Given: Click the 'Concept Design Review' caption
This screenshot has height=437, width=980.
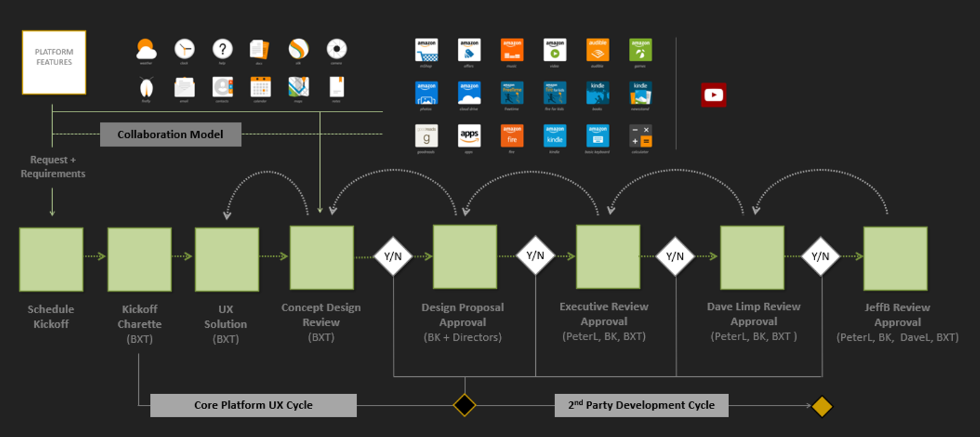Looking at the screenshot, I should coord(321,315).
